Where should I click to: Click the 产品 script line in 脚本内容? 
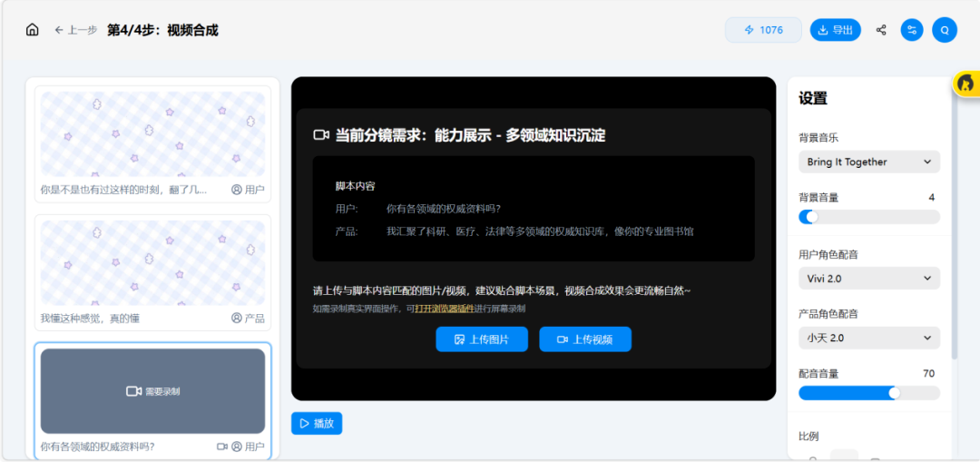(x=514, y=231)
